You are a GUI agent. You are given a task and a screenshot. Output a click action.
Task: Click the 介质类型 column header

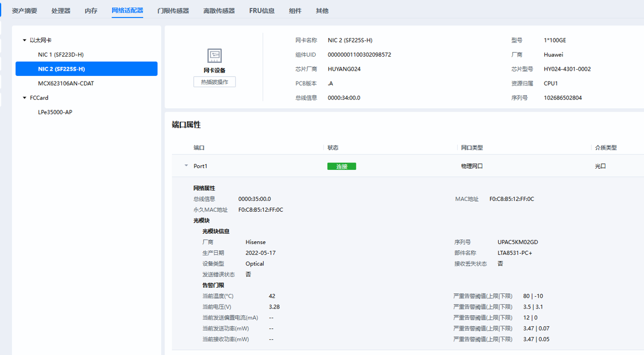(x=606, y=148)
